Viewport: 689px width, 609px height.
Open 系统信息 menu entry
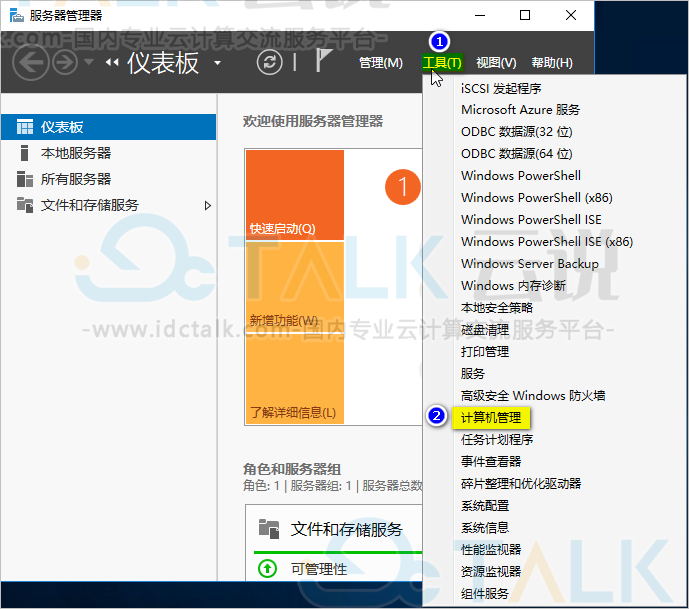pyautogui.click(x=485, y=527)
